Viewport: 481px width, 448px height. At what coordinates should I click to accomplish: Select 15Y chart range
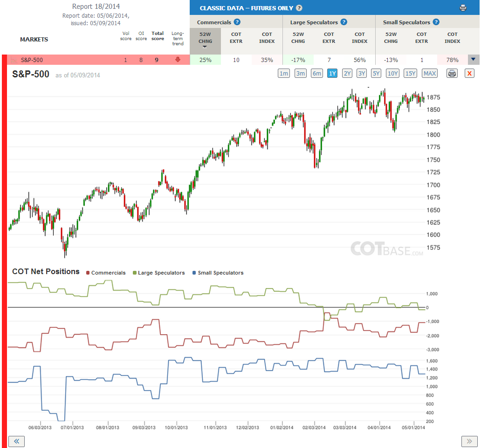pos(411,74)
